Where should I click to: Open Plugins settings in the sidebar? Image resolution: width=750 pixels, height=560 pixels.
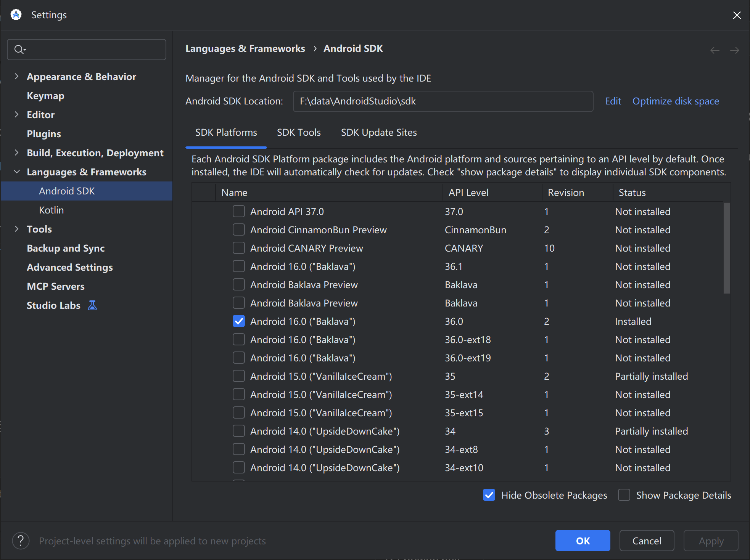pyautogui.click(x=44, y=134)
